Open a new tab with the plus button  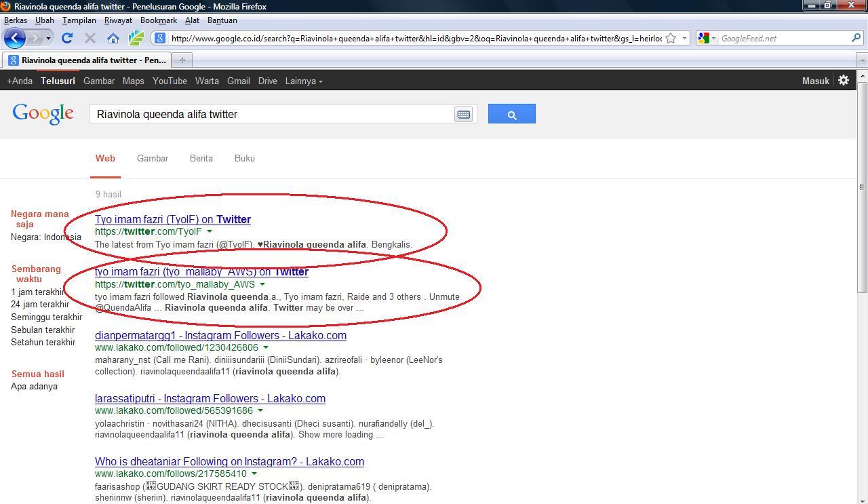tap(182, 60)
